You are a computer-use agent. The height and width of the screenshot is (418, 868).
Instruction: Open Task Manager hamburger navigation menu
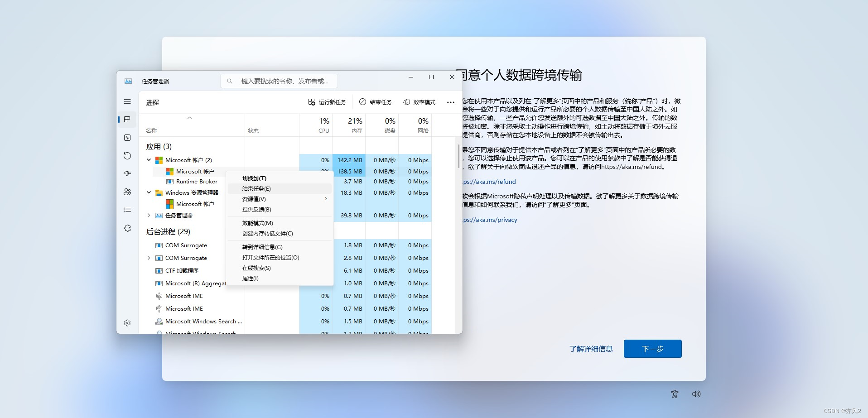pos(127,102)
